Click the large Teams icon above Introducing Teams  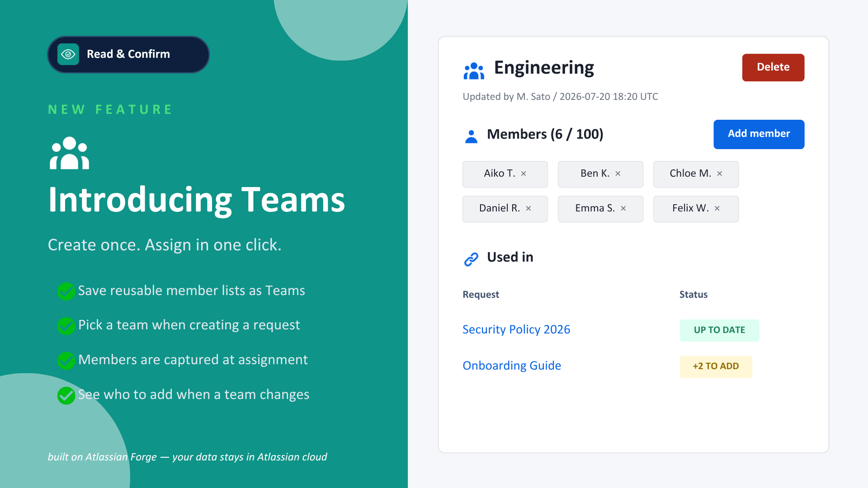point(69,153)
